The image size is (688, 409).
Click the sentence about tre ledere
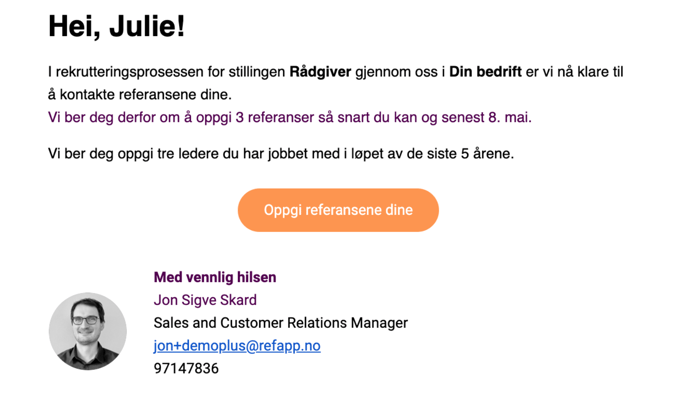click(281, 154)
